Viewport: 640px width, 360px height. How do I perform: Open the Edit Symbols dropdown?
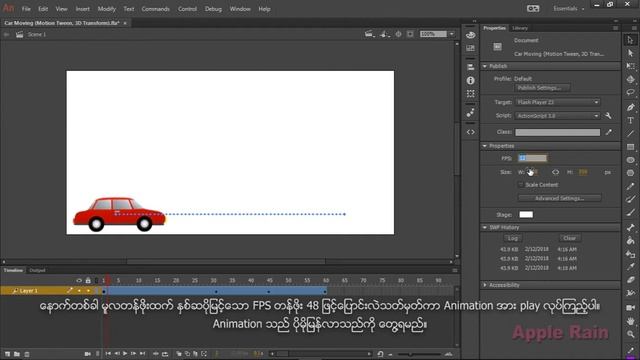(x=384, y=34)
